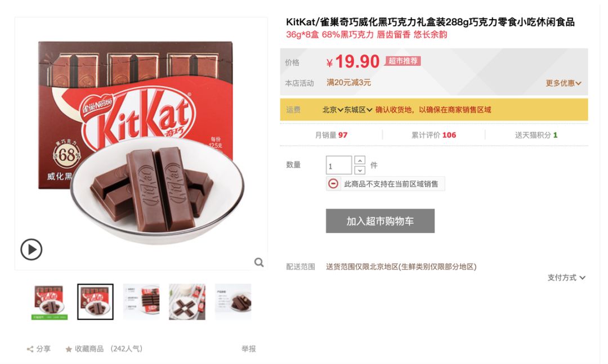
Task: Expand 支付方式 payment options
Action: coord(566,277)
